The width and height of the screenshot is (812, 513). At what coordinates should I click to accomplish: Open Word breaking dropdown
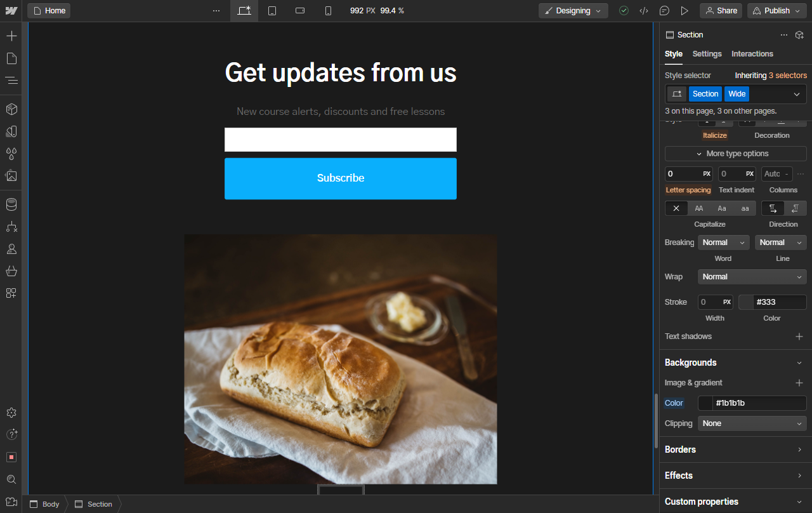[x=724, y=243]
